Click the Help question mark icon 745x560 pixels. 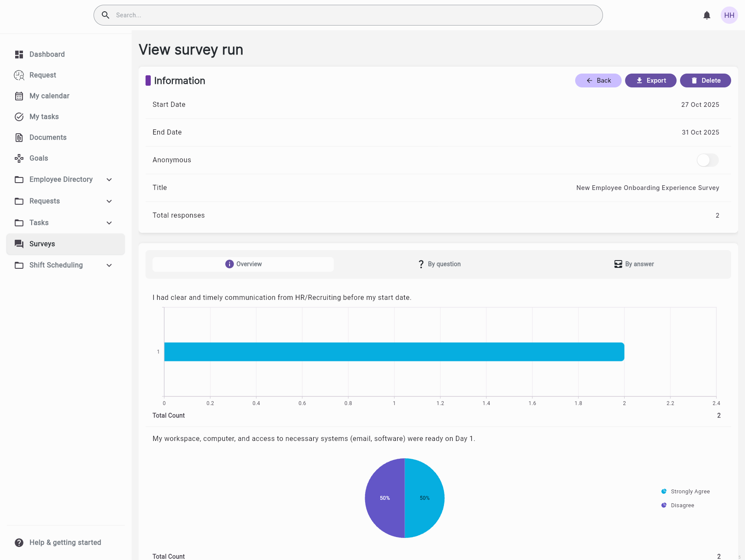tap(19, 543)
